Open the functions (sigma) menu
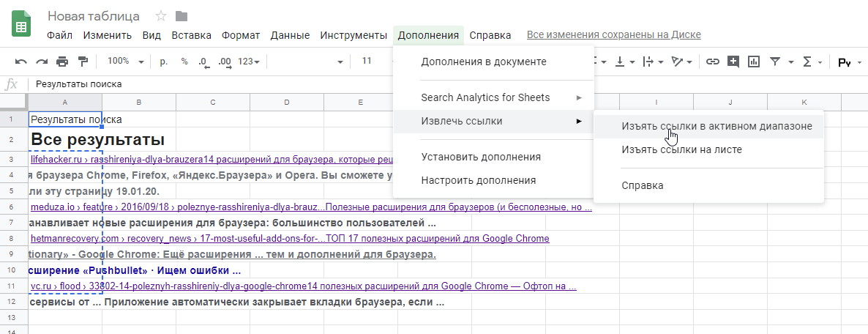The height and width of the screenshot is (334, 868). 807,62
